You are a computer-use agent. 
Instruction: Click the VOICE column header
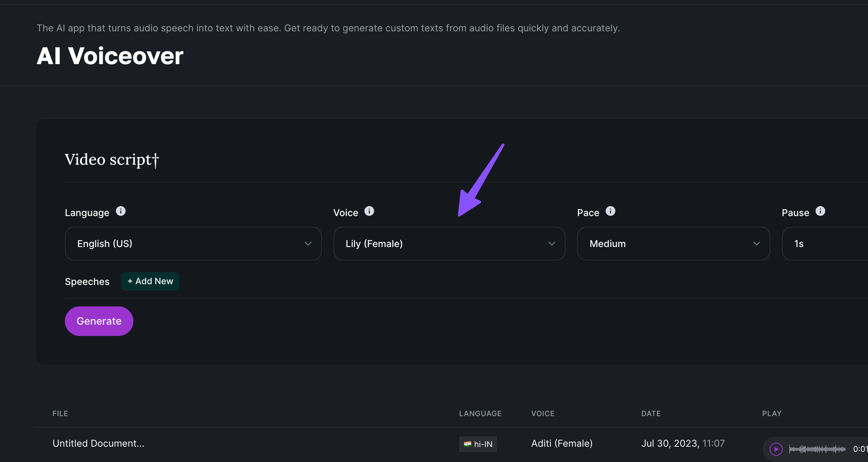tap(543, 414)
